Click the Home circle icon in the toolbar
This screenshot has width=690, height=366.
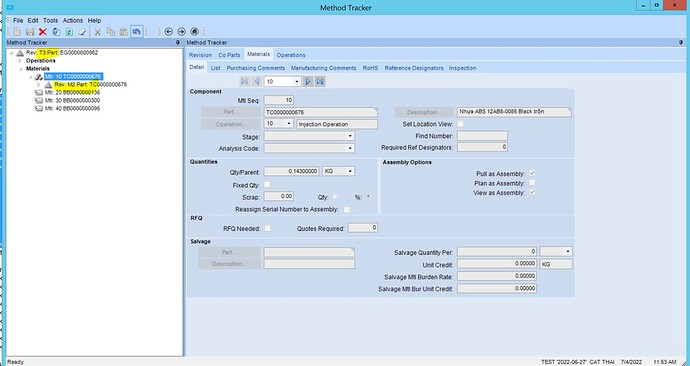pyautogui.click(x=195, y=32)
